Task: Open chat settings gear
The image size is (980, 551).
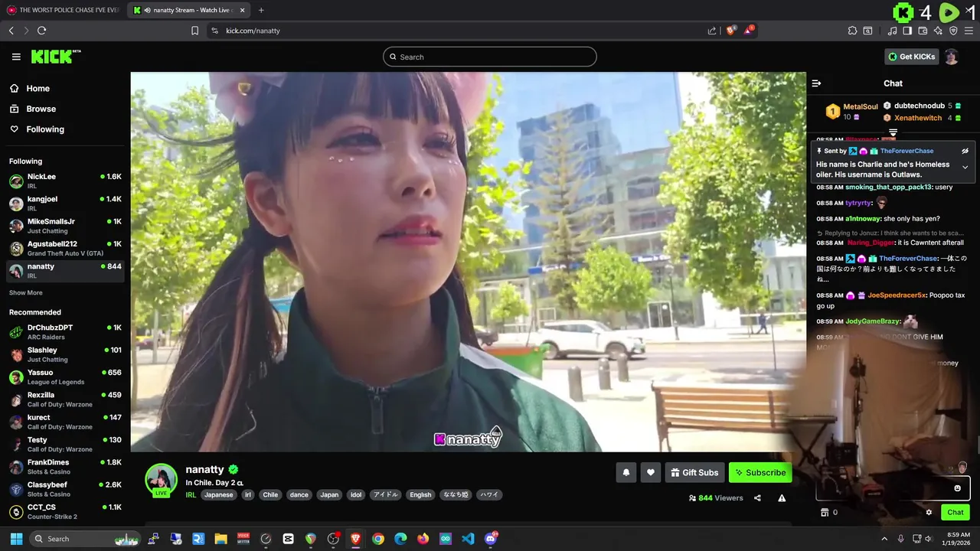Action: click(x=929, y=513)
